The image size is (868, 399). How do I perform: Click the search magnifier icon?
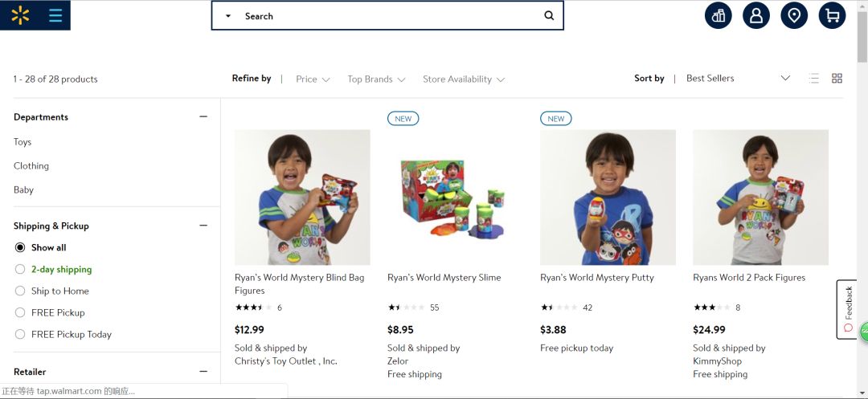[549, 15]
